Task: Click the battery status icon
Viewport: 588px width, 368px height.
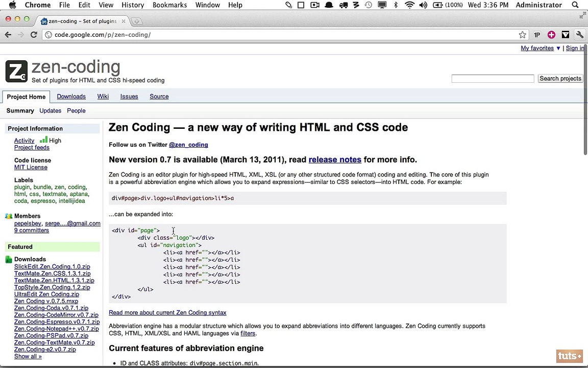Action: click(437, 5)
